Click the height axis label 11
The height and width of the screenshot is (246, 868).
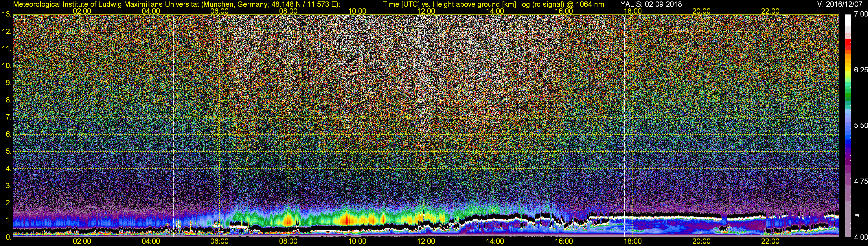tap(6, 49)
